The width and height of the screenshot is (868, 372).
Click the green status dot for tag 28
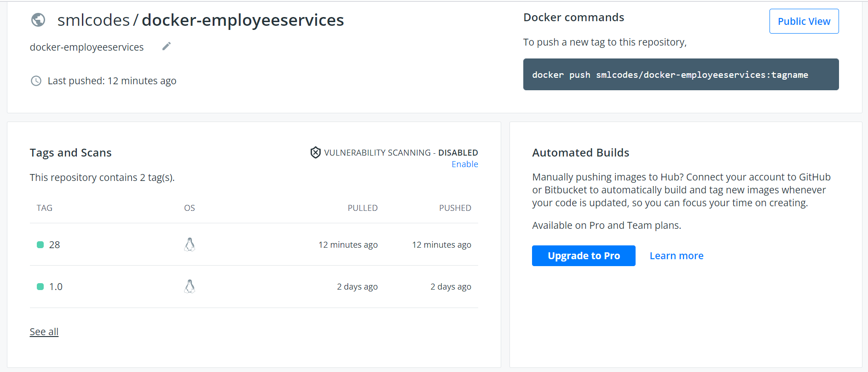[40, 245]
